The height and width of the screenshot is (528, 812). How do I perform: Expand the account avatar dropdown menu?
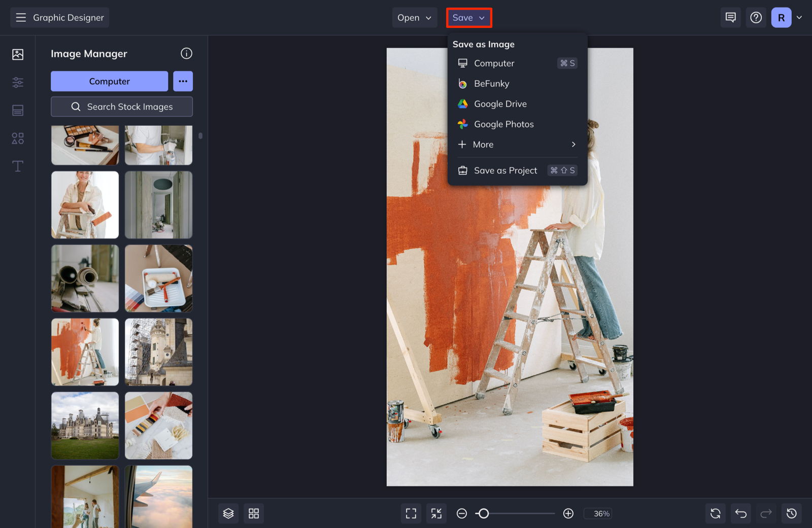[798, 17]
